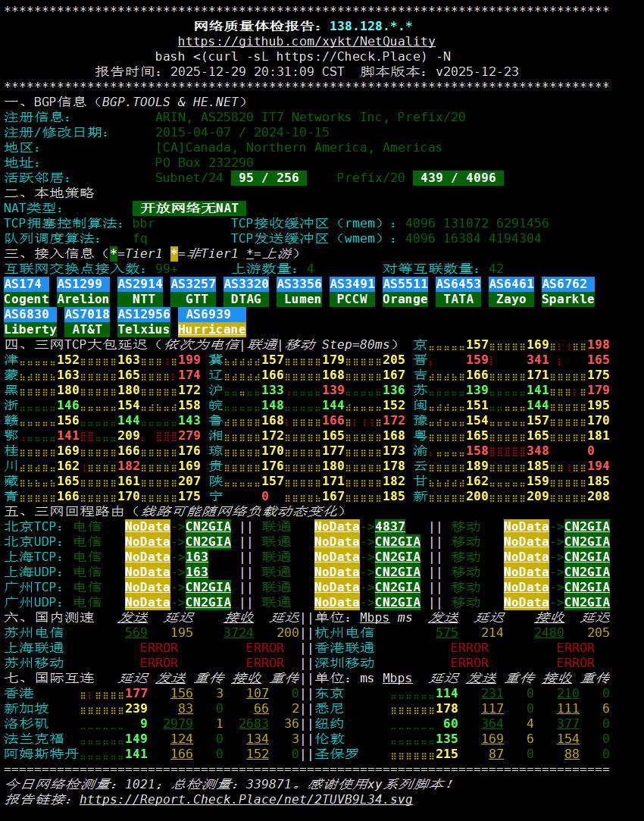This screenshot has width=644, height=821.
Task: Click the 4837 route badge for 北京TCP
Action: 390,527
